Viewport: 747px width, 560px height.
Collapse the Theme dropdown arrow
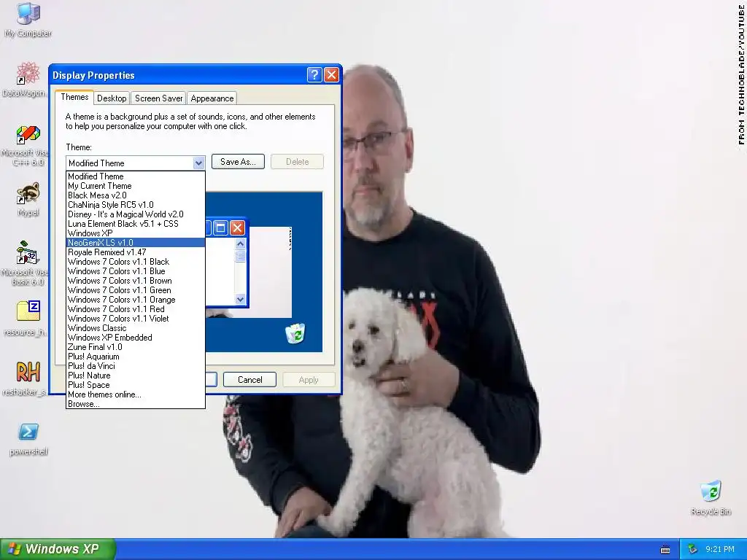(x=198, y=163)
